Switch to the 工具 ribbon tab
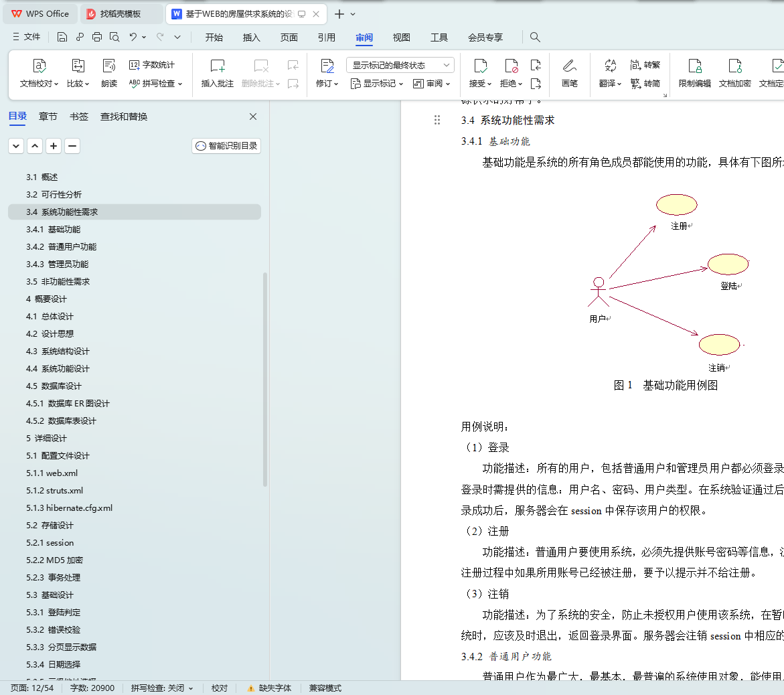784x695 pixels. click(439, 37)
